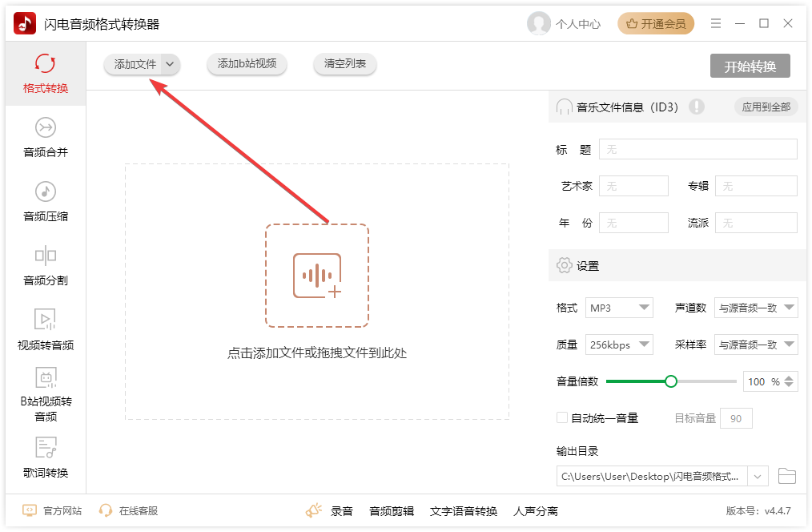Viewport: 812px width, 532px height.
Task: Open the 质量 256kbps dropdown
Action: 619,344
